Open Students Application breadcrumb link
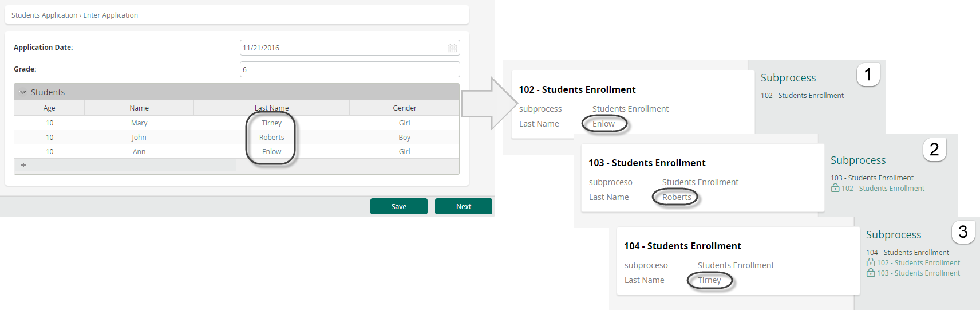This screenshot has height=310, width=980. point(44,15)
